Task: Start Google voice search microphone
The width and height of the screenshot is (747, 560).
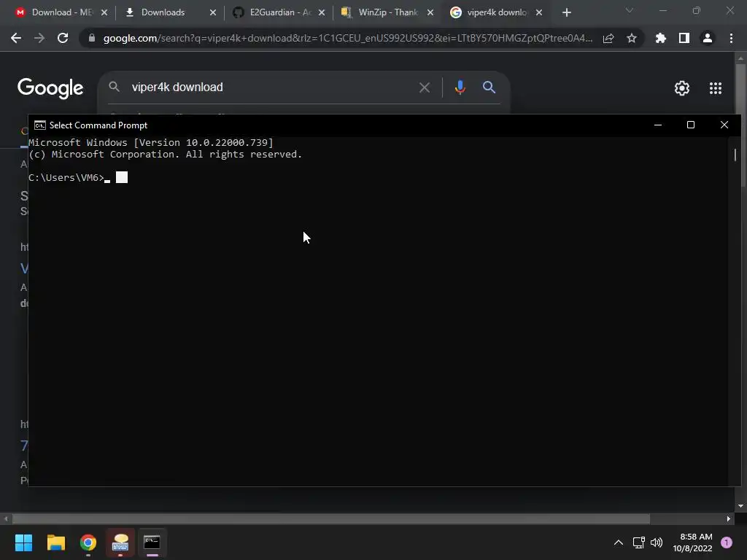Action: (460, 87)
